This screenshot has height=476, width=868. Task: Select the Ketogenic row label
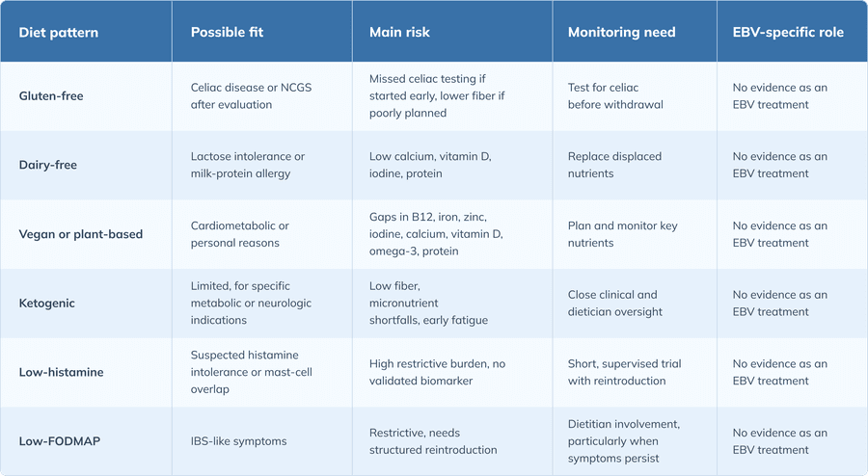[x=46, y=304]
